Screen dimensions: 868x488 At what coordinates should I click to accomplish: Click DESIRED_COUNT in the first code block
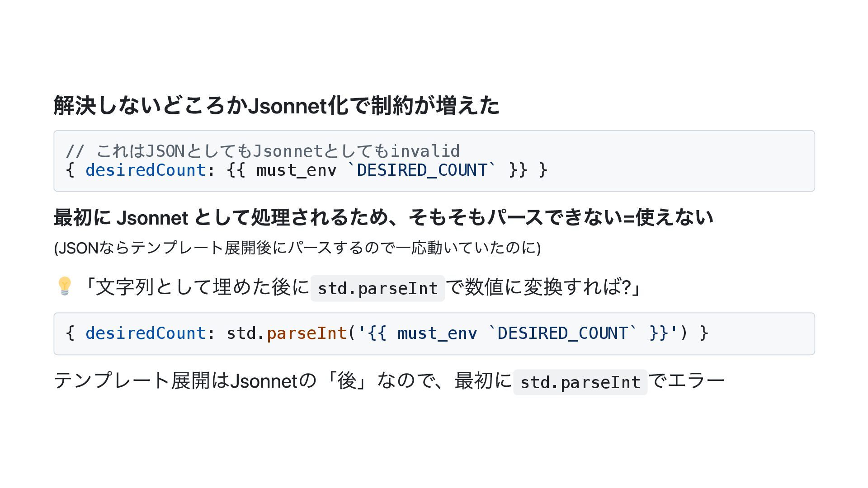tap(422, 170)
